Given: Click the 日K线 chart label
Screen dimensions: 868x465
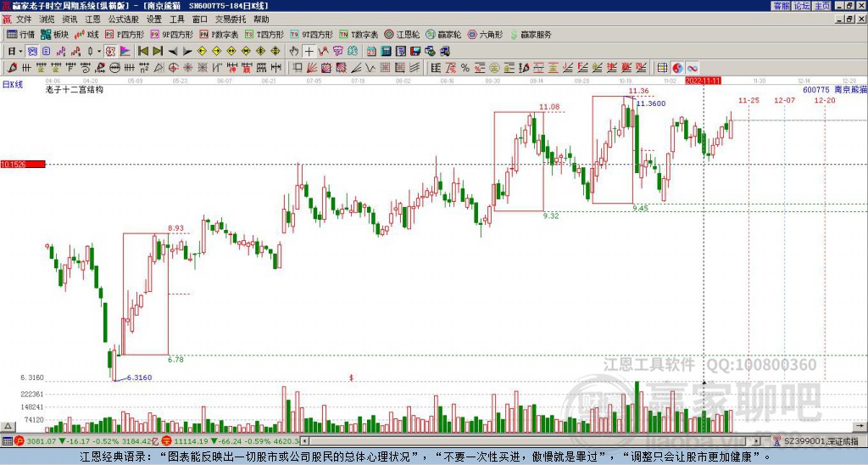Looking at the screenshot, I should (x=13, y=85).
